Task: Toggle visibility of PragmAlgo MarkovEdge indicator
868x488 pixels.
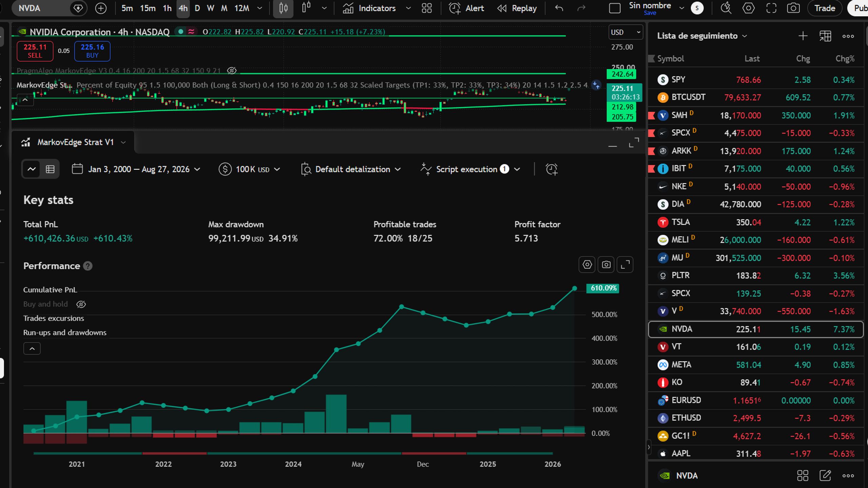Action: pos(232,70)
